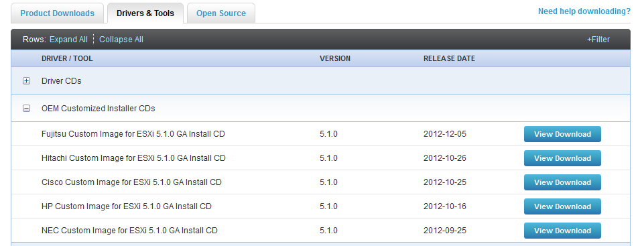The image size is (644, 246).
Task: Click the RELEASE DATE column header
Action: pyautogui.click(x=449, y=59)
